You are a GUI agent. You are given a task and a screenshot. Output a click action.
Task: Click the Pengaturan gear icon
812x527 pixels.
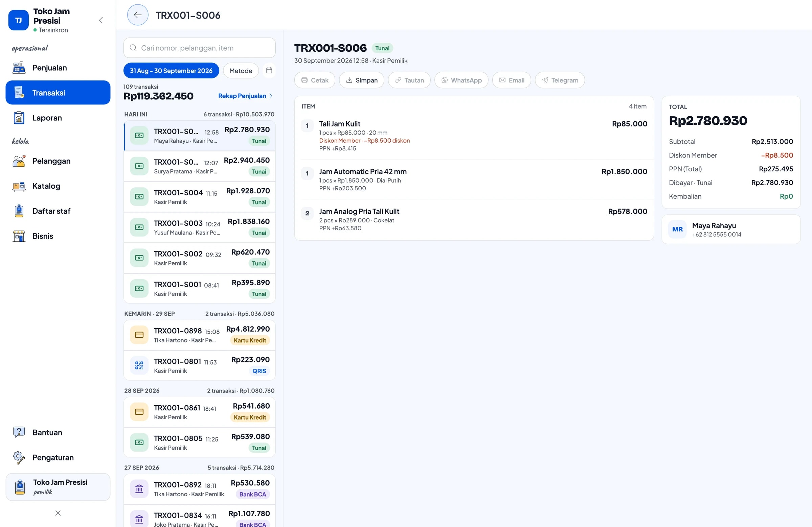[19, 457]
